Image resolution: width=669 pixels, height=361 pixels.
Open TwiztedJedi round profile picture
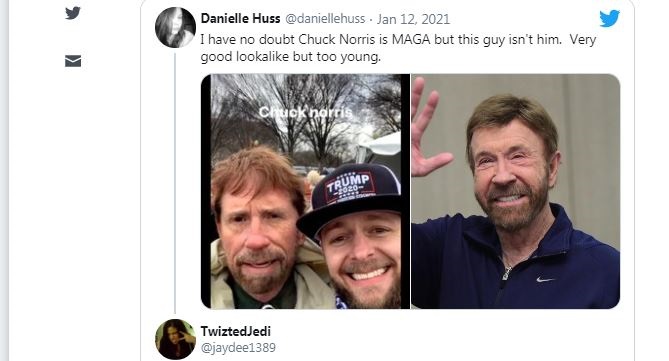click(x=175, y=339)
